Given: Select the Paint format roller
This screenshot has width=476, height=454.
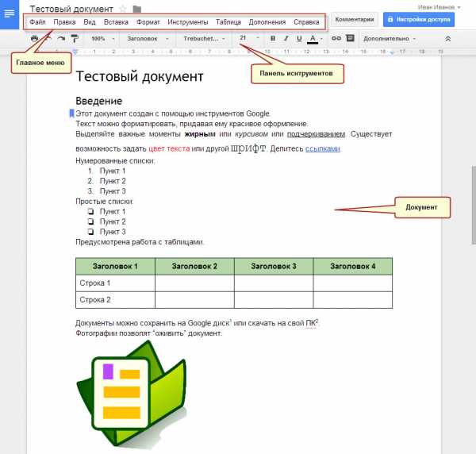Looking at the screenshot, I should (x=75, y=39).
